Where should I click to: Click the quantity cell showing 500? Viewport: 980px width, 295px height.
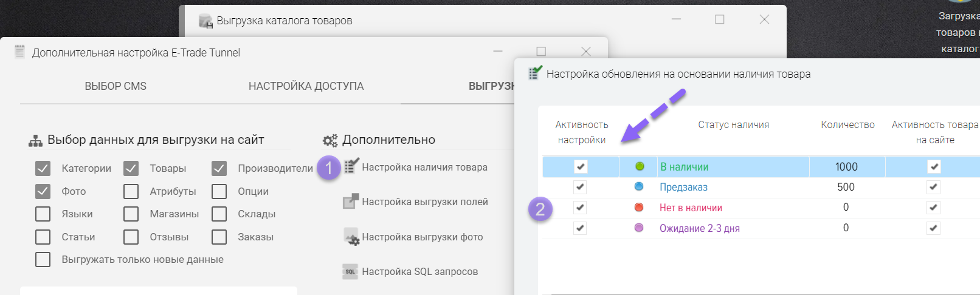pos(846,187)
